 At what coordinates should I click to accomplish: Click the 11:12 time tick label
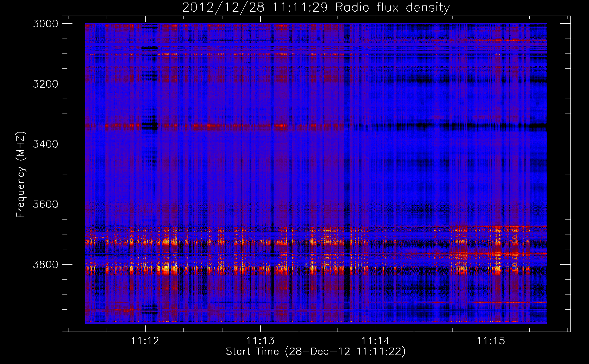(x=145, y=341)
